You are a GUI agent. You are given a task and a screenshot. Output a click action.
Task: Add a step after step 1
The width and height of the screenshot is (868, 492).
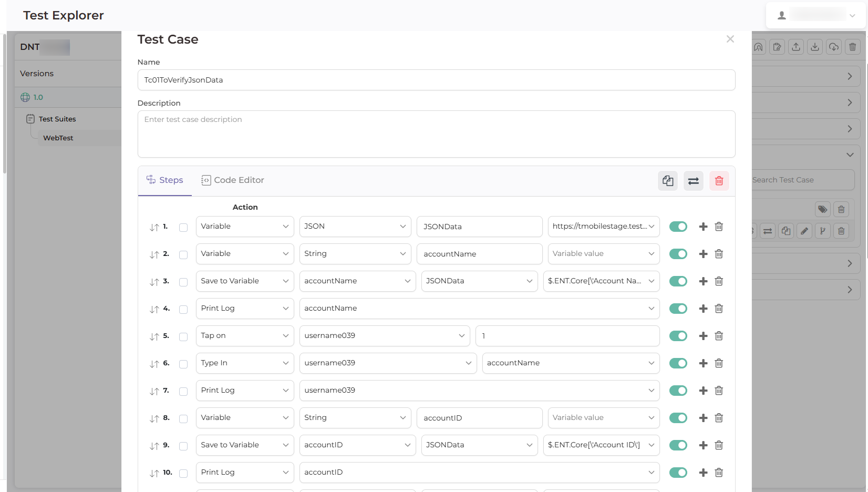[703, 227]
